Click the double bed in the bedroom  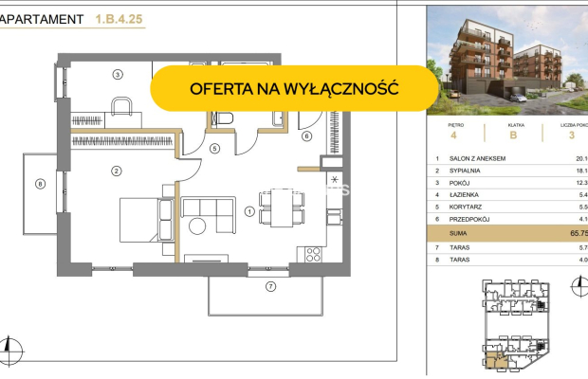(146, 220)
